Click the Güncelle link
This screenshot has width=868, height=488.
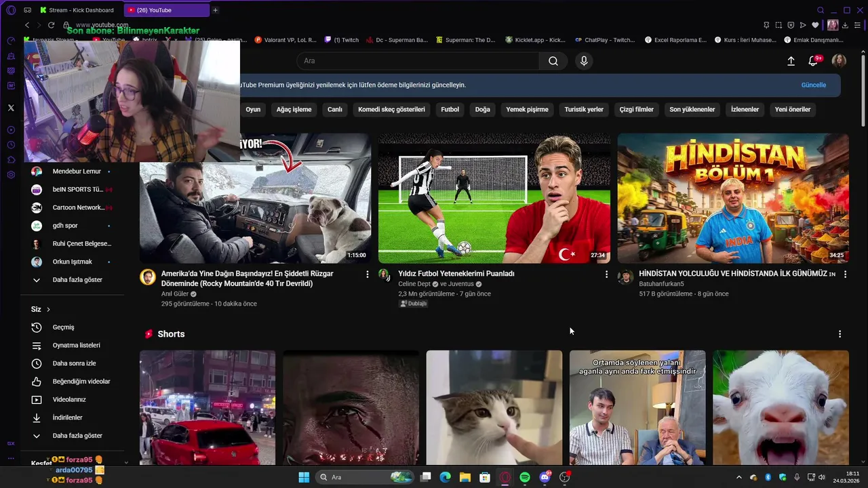coord(814,85)
